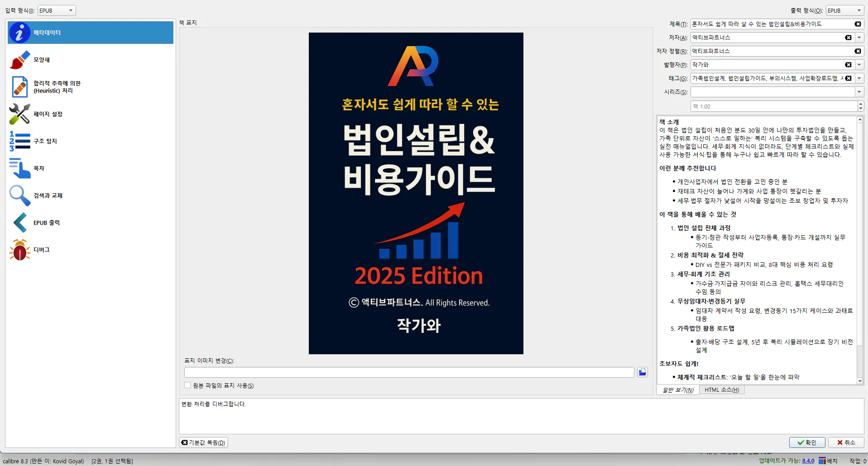
Task: Clear the 태그 tags field
Action: pyautogui.click(x=848, y=78)
